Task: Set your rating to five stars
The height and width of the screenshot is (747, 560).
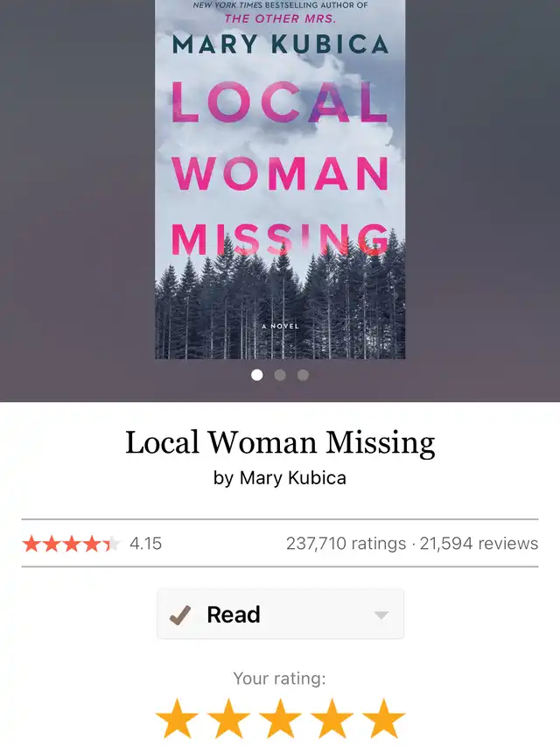Action: [x=383, y=719]
